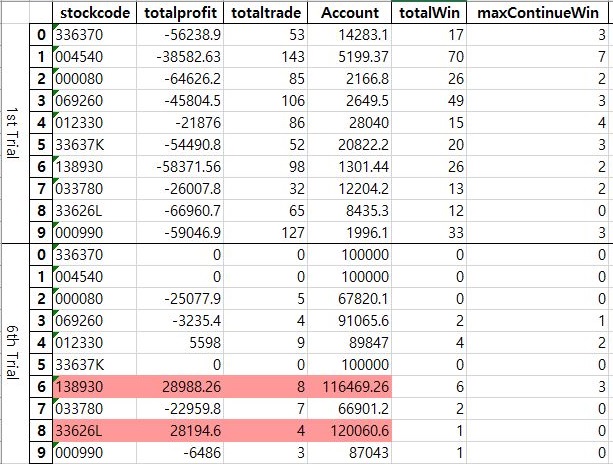613x464 pixels.
Task: Select the Account cell showing 14283.1
Action: point(350,35)
